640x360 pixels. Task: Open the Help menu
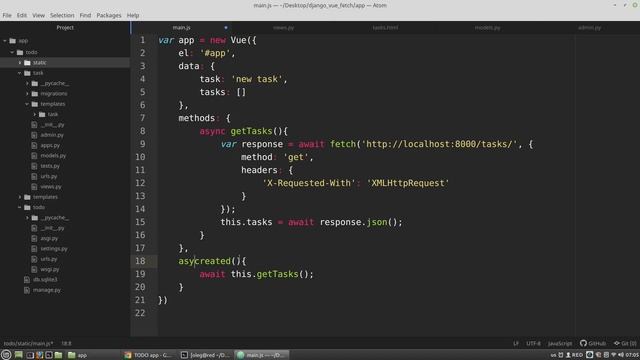(x=133, y=15)
